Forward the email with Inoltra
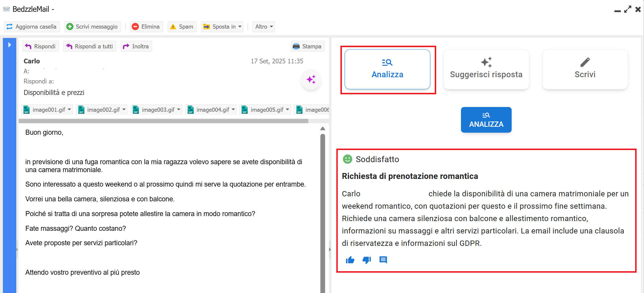This screenshot has width=644, height=293. click(x=136, y=46)
